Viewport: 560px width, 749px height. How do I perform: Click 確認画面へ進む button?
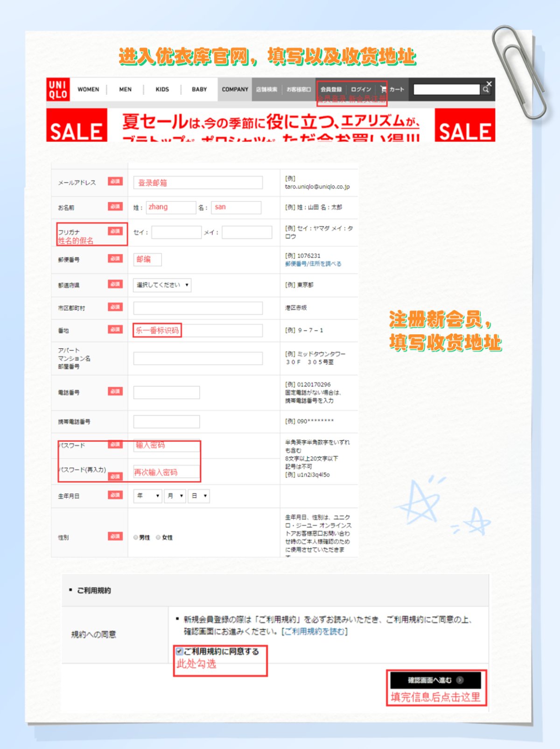tap(435, 680)
